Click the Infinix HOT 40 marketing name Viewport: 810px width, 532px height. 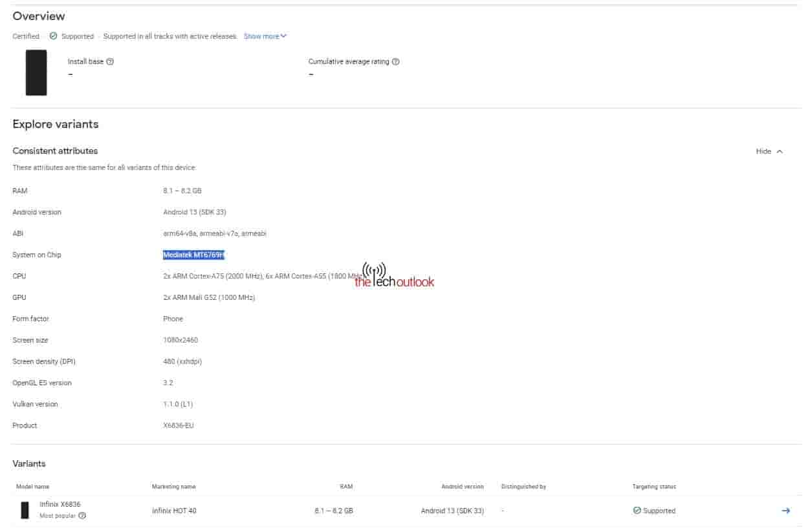click(174, 511)
